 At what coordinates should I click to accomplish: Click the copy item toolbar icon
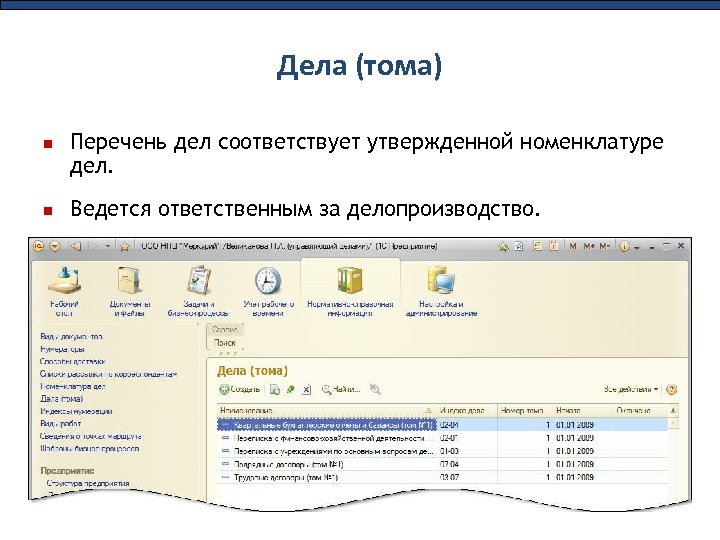275,389
